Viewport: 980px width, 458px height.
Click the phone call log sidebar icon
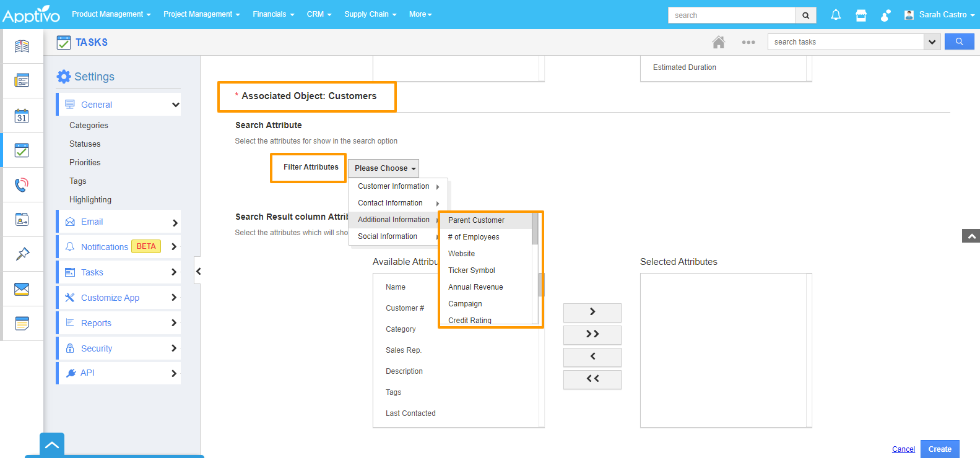point(22,184)
